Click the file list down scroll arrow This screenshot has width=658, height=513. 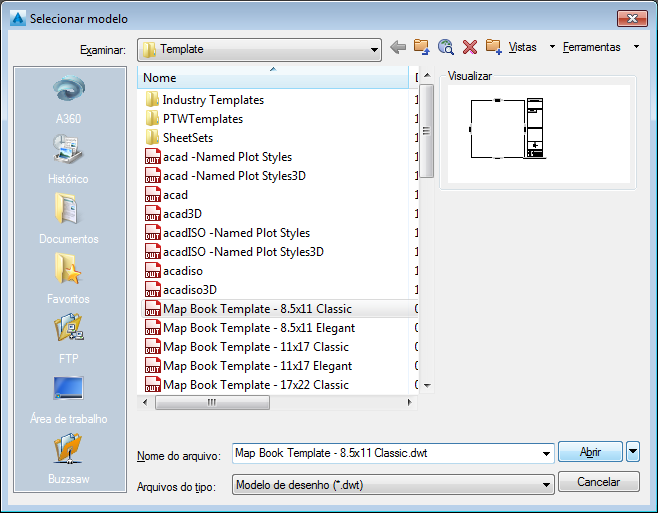(x=427, y=385)
